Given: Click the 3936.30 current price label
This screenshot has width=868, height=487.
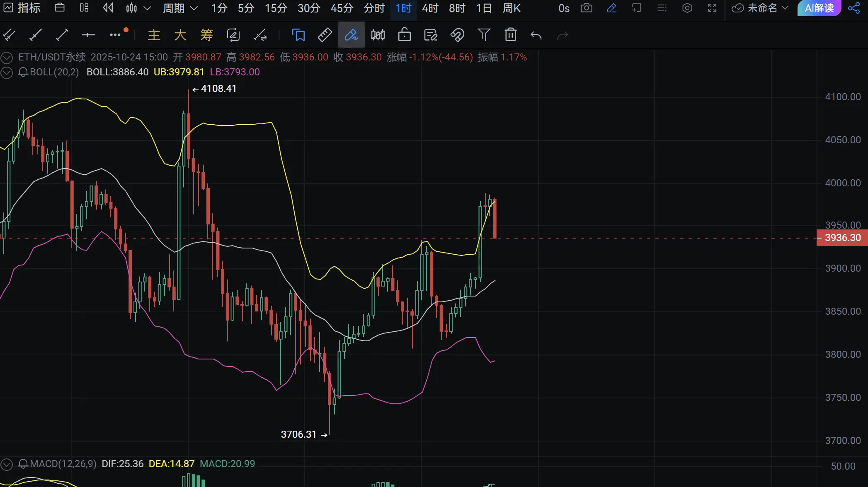Looking at the screenshot, I should pyautogui.click(x=842, y=238).
